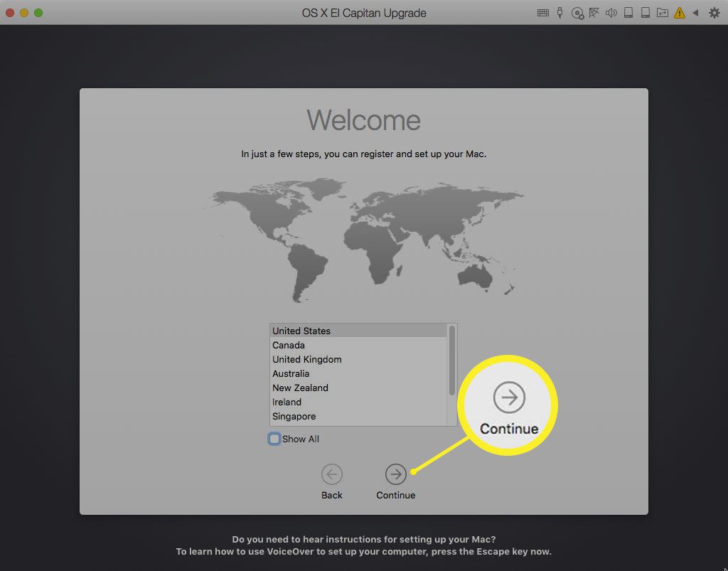Choose Canada from the country list

point(289,345)
